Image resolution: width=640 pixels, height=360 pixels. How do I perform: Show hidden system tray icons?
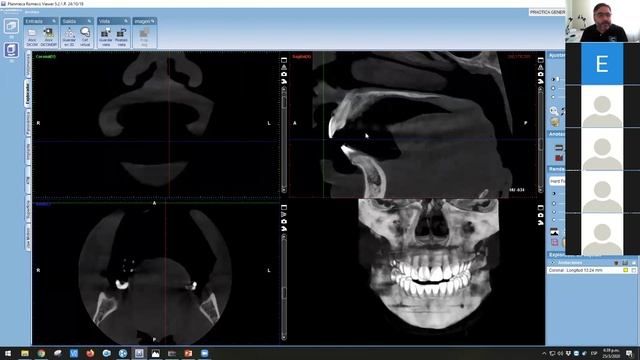coord(544,353)
